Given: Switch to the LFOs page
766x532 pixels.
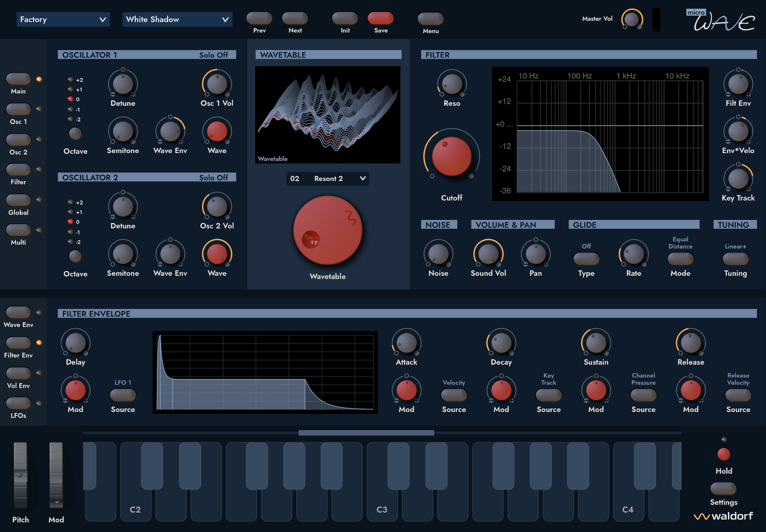Looking at the screenshot, I should [18, 403].
